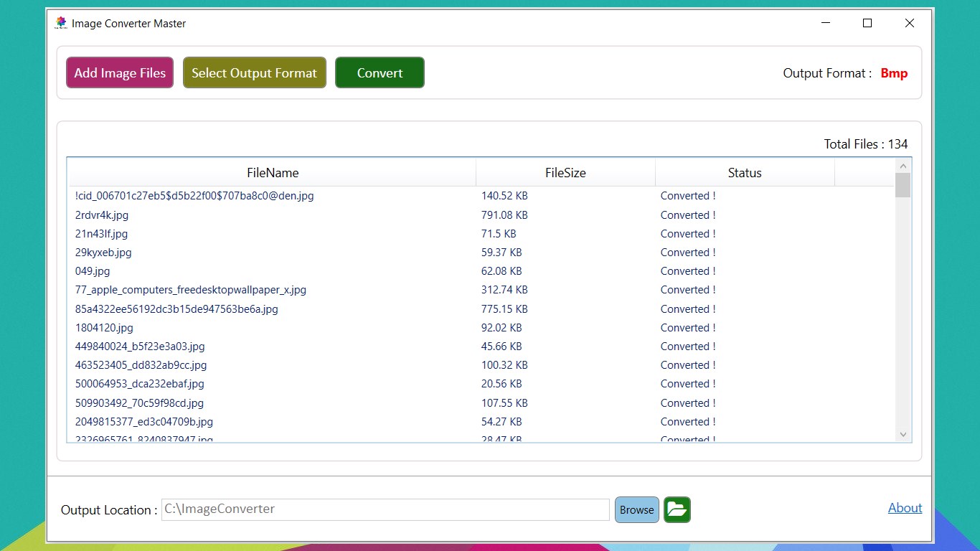Sort by Status column header
The height and width of the screenshot is (551, 980).
745,173
